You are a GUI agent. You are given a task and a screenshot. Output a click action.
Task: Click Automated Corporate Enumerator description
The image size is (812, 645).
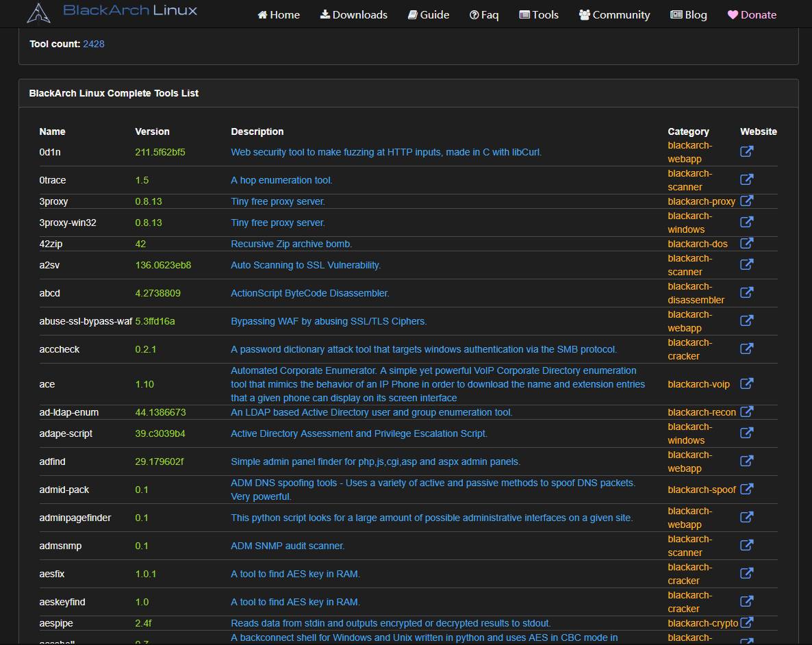[x=438, y=384]
